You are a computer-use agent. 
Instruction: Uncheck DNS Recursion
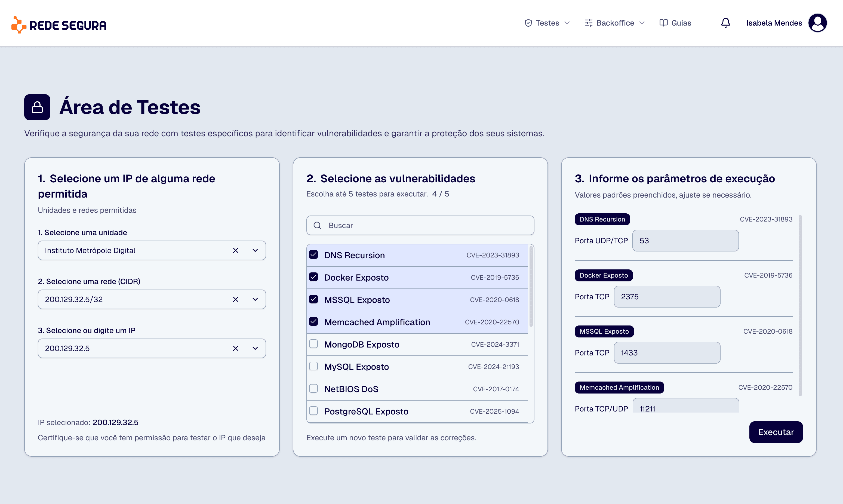(314, 255)
